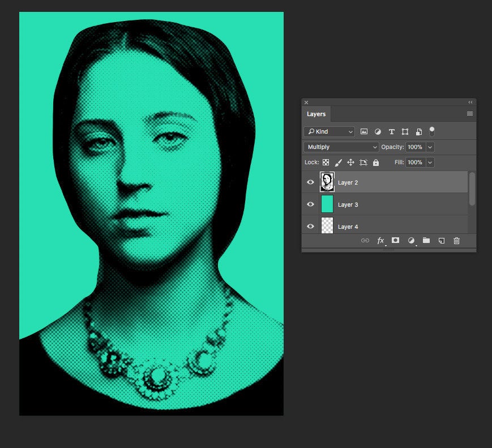Lock image pixels brush icon
Screen dimensions: 492x448
[338, 163]
